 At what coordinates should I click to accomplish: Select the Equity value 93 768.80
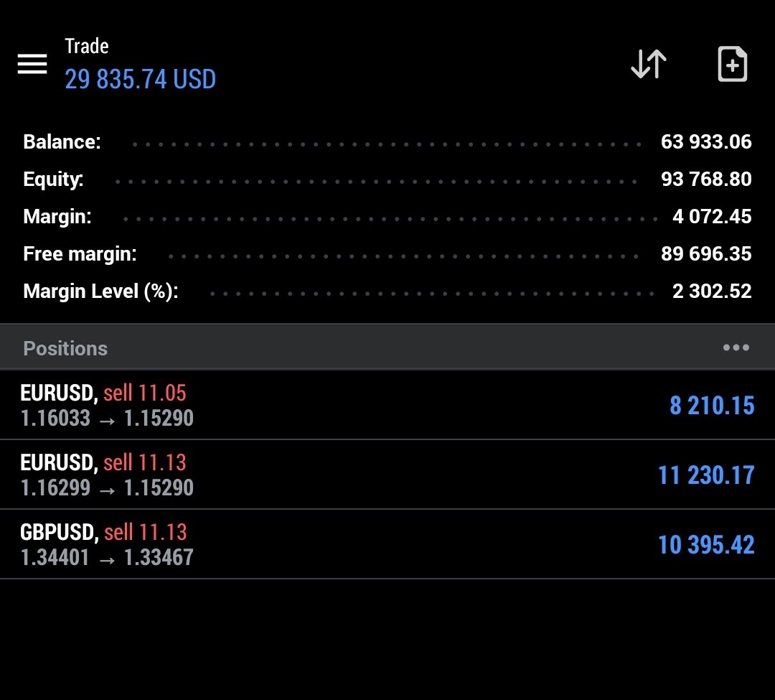[x=706, y=179]
